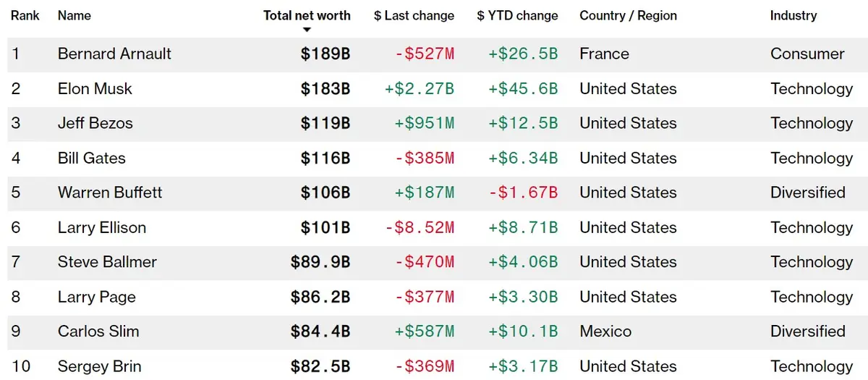Open Bernard Arnault's profile

(x=115, y=54)
